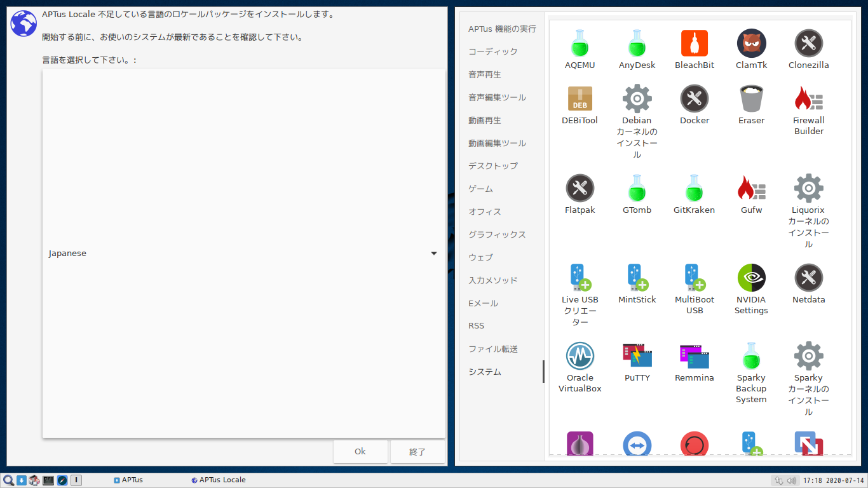The image size is (868, 488).
Task: Select the PuTTY icon
Action: (x=637, y=356)
